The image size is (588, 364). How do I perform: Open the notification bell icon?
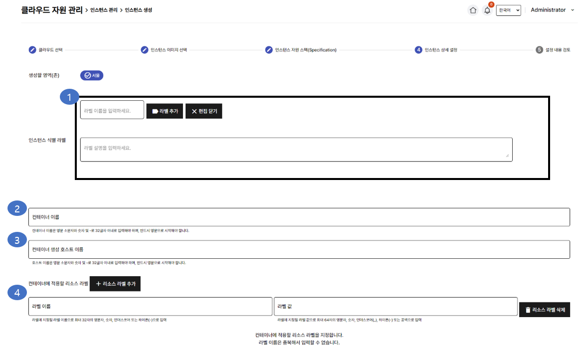pos(487,10)
